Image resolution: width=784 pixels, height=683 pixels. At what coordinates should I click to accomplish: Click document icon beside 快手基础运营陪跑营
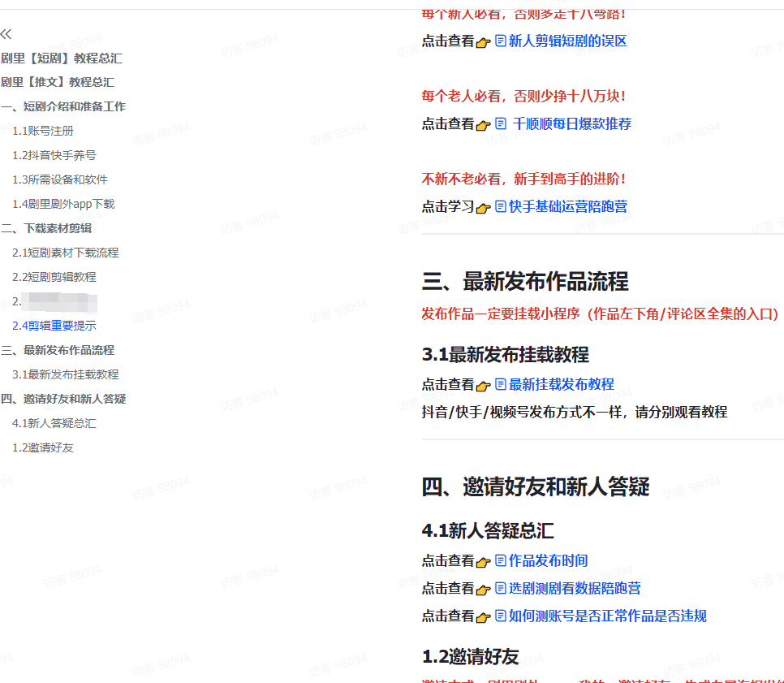pyautogui.click(x=501, y=206)
